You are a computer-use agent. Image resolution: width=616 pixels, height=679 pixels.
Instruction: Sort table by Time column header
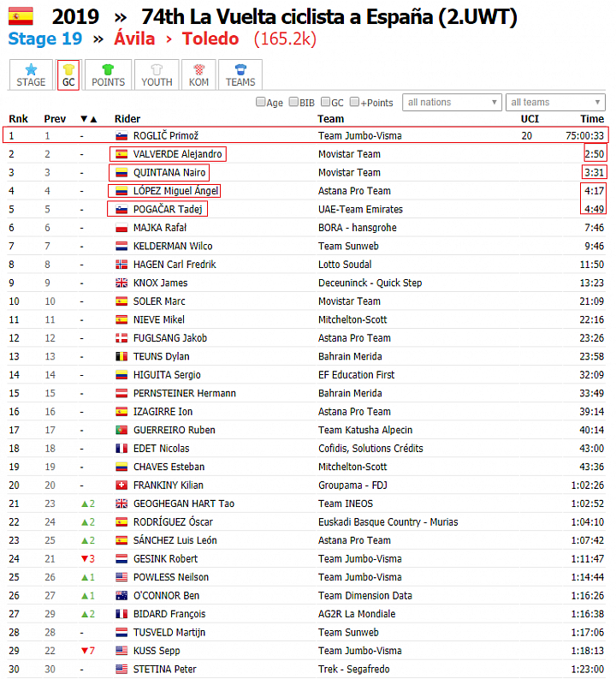[x=592, y=119]
